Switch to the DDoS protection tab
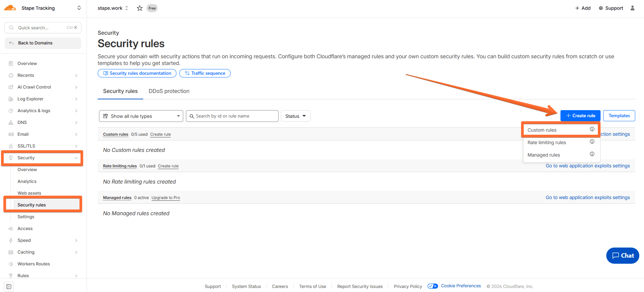The image size is (644, 292). [169, 91]
